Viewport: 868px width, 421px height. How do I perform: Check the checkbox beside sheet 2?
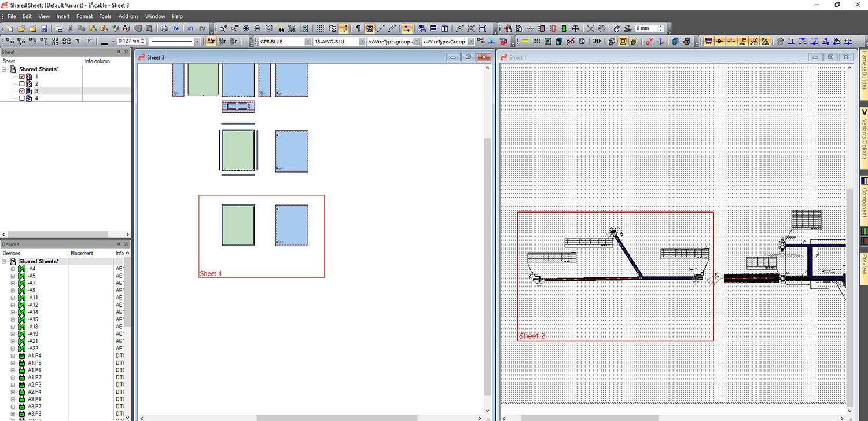click(x=21, y=83)
